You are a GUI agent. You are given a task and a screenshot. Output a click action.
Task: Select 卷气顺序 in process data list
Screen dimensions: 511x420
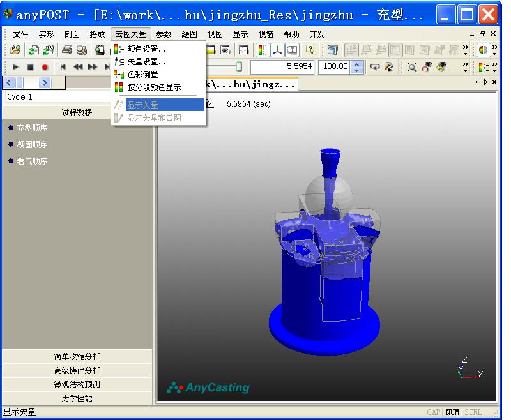[x=32, y=161]
